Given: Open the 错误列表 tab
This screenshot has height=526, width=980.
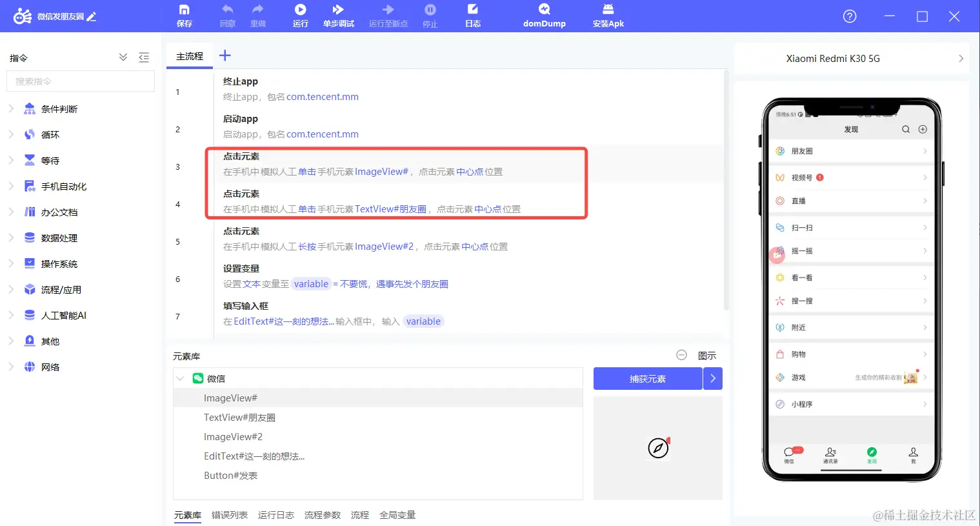Looking at the screenshot, I should pos(230,515).
